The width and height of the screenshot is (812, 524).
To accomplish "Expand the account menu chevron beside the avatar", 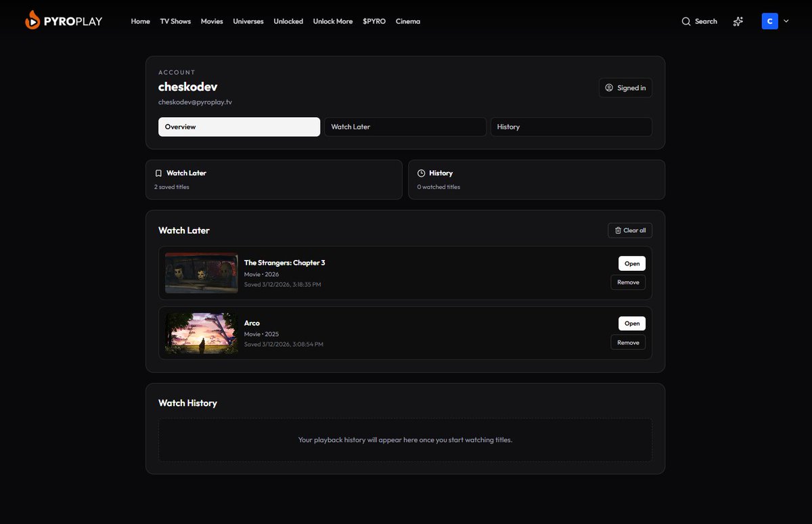I will pyautogui.click(x=785, y=21).
